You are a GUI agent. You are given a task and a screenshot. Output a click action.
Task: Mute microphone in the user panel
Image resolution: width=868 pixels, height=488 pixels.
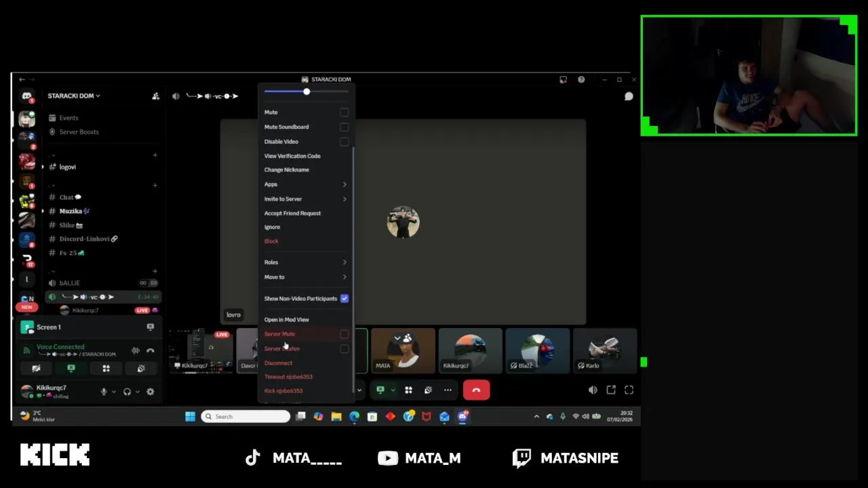click(x=104, y=392)
